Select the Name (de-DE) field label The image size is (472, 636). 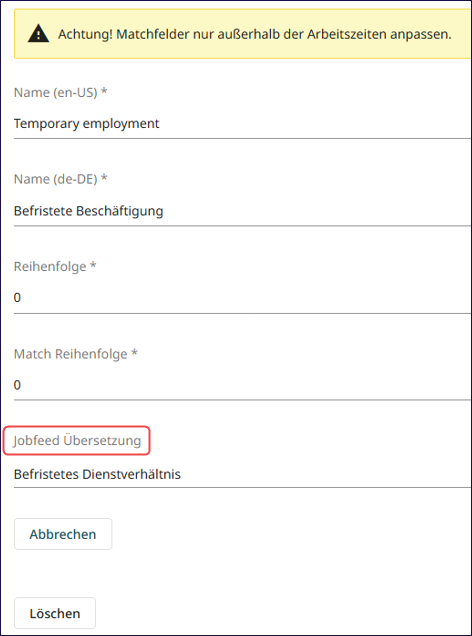pyautogui.click(x=60, y=179)
